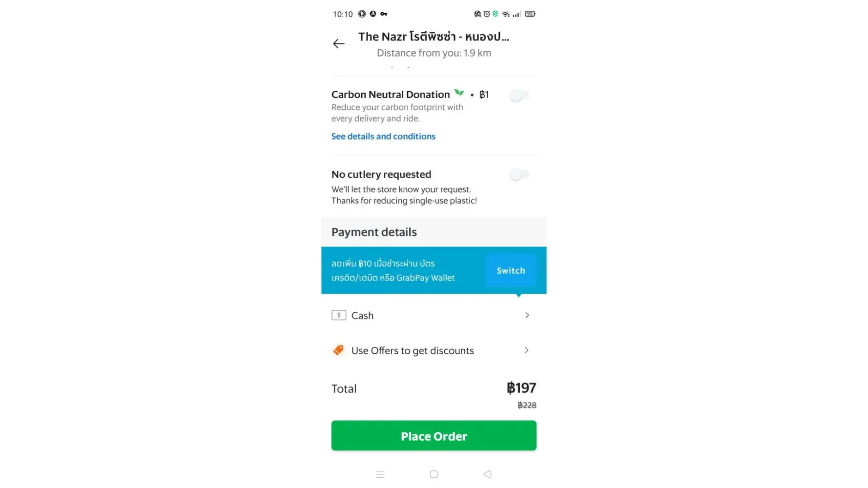Enable the Carbon Neutral Donation toggle

[x=519, y=95]
